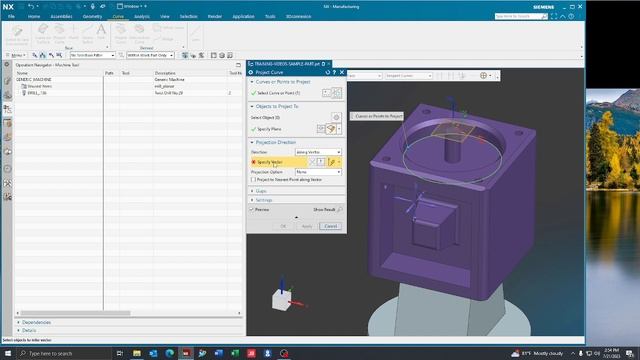Click the Settings gear atop the resource bar
The height and width of the screenshot is (360, 640).
pyautogui.click(x=7, y=64)
